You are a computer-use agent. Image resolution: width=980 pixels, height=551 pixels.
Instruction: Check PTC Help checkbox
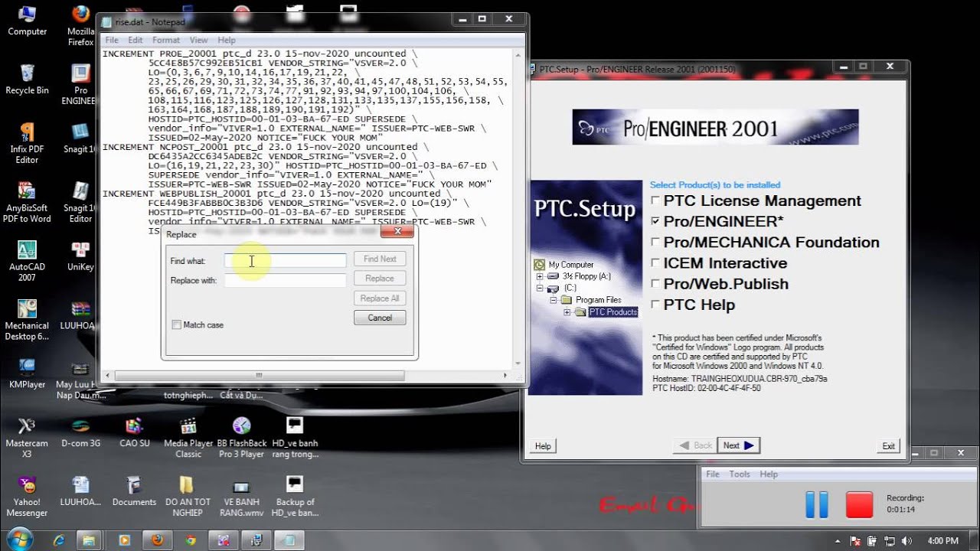pyautogui.click(x=655, y=305)
